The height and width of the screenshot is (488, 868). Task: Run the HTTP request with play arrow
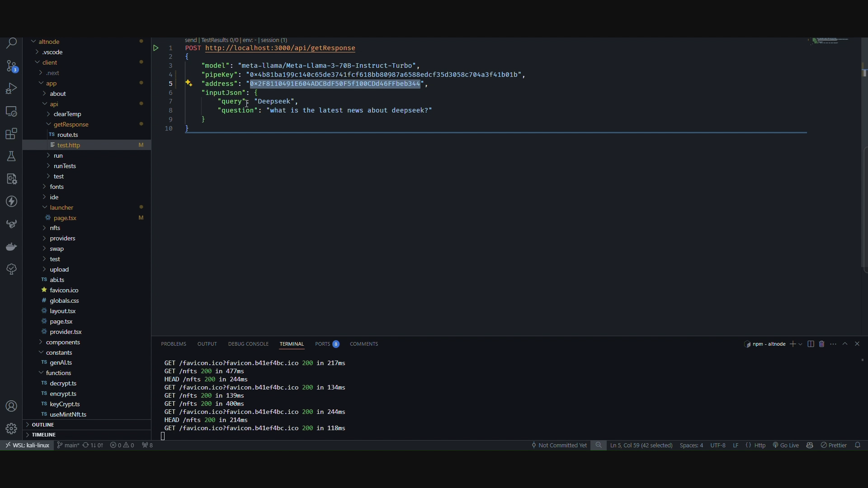[156, 48]
